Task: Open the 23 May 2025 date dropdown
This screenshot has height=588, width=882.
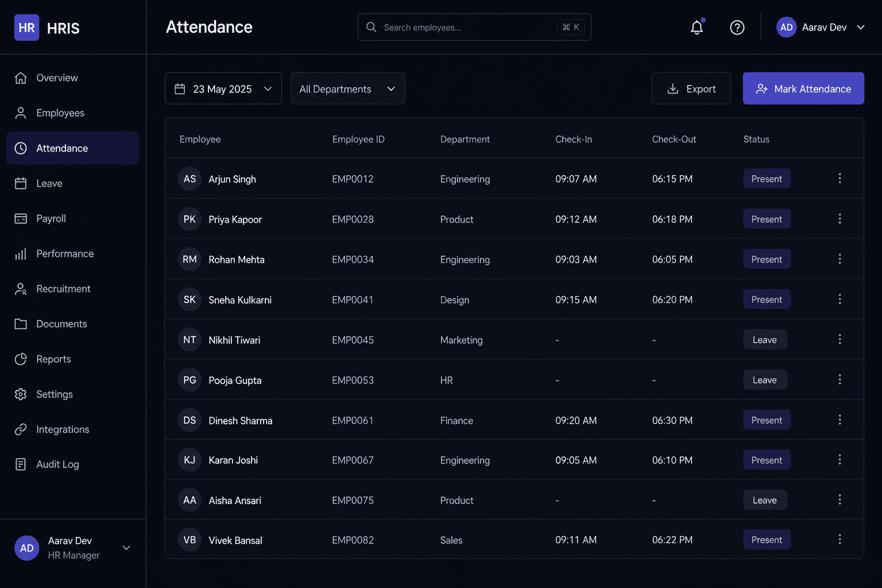Action: pyautogui.click(x=223, y=88)
